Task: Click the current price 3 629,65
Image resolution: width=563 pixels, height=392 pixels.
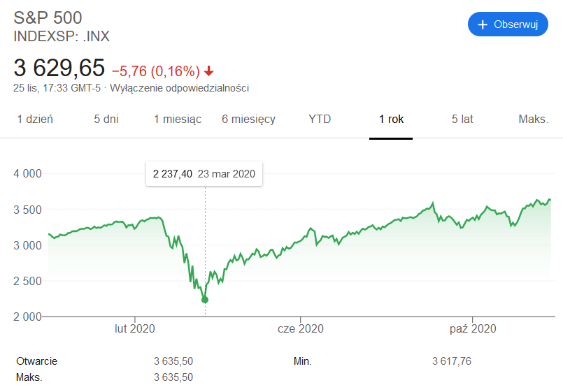Action: [59, 68]
